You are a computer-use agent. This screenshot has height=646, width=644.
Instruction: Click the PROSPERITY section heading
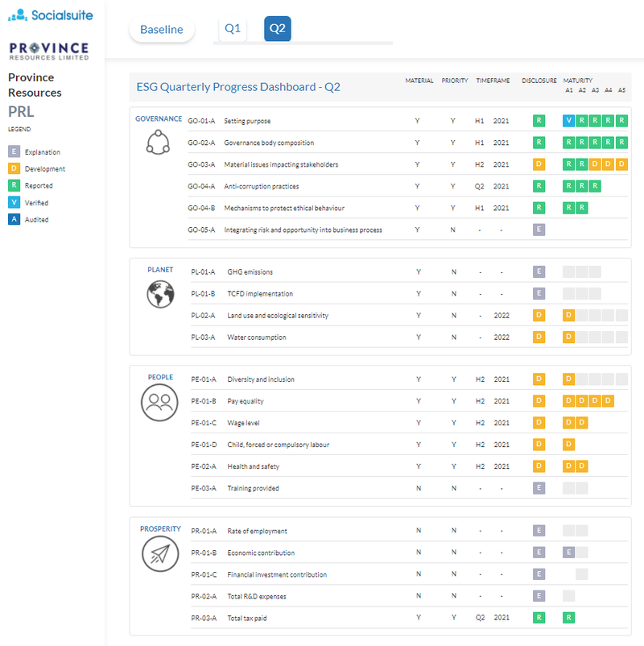[x=160, y=529]
